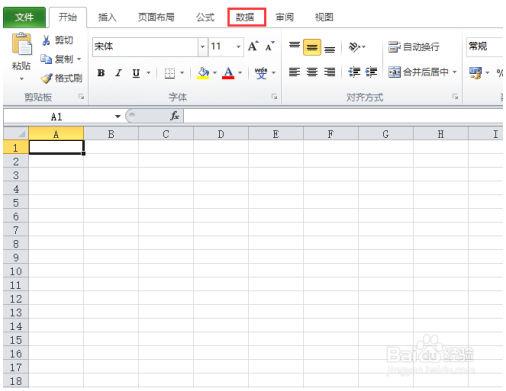Click the Increase Indent icon
This screenshot has height=391, width=506.
click(371, 72)
